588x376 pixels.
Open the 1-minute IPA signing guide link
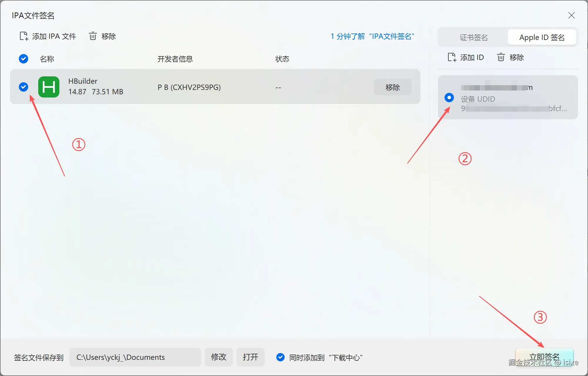[372, 36]
